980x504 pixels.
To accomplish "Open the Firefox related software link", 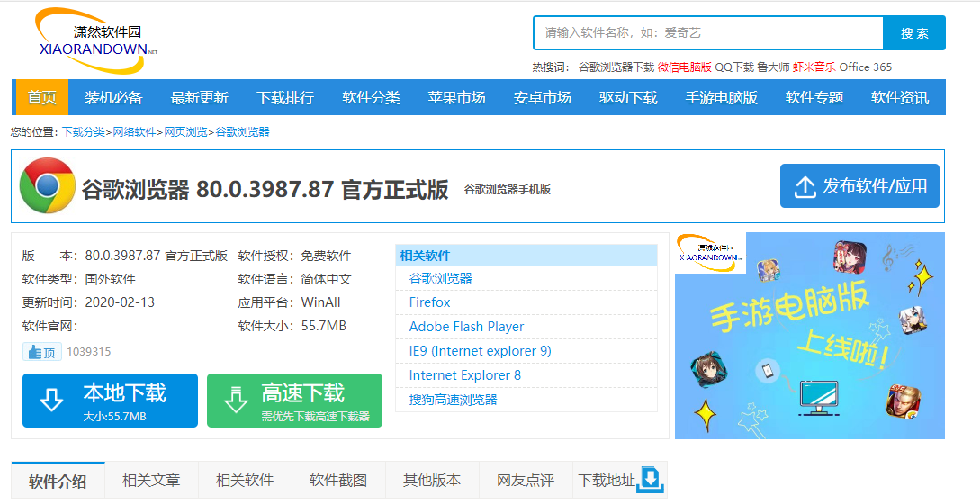I will (429, 302).
